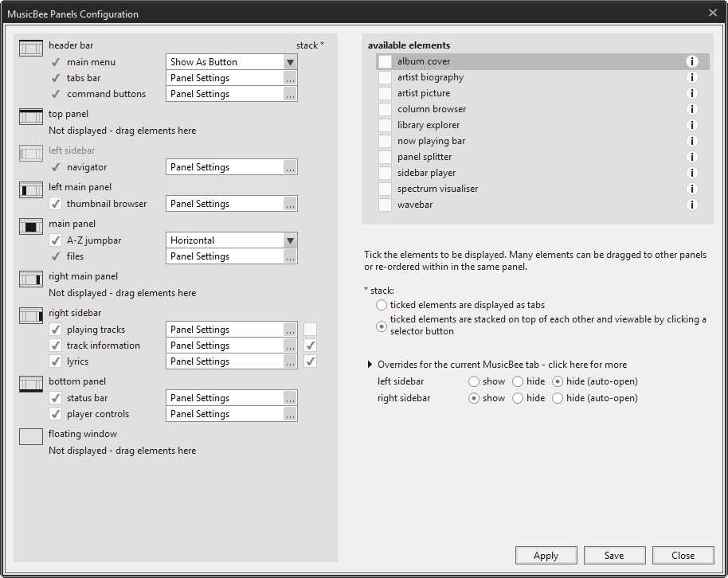Set left sidebar override to show
The image size is (728, 578).
(x=474, y=381)
